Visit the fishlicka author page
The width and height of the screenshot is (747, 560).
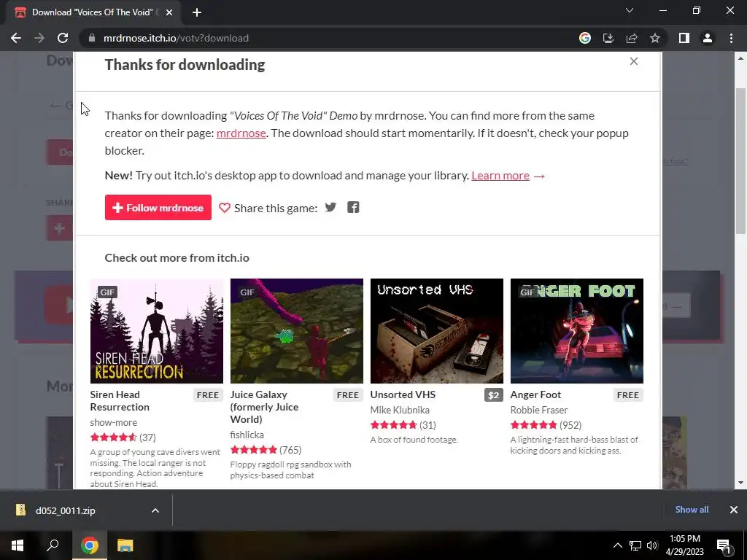click(x=247, y=435)
